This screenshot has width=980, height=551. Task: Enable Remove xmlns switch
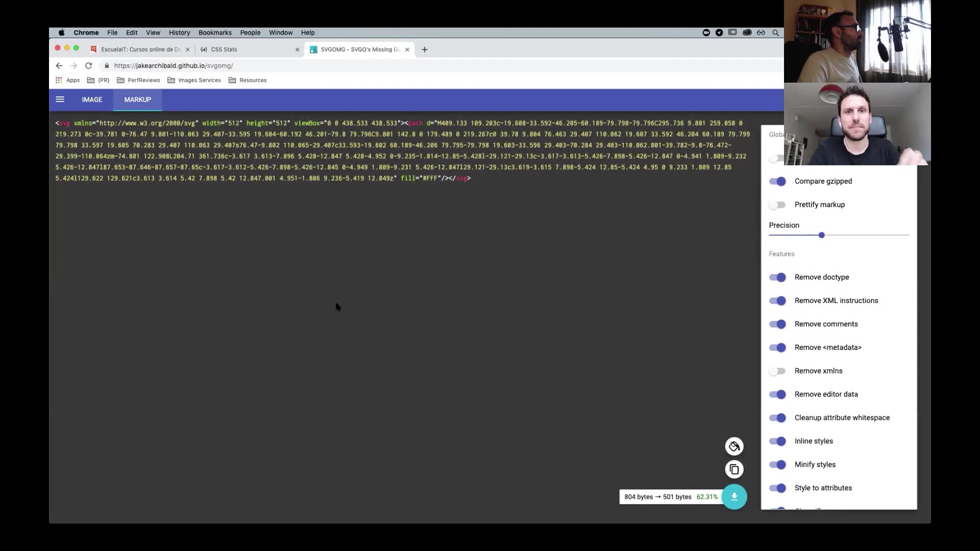[x=777, y=371]
